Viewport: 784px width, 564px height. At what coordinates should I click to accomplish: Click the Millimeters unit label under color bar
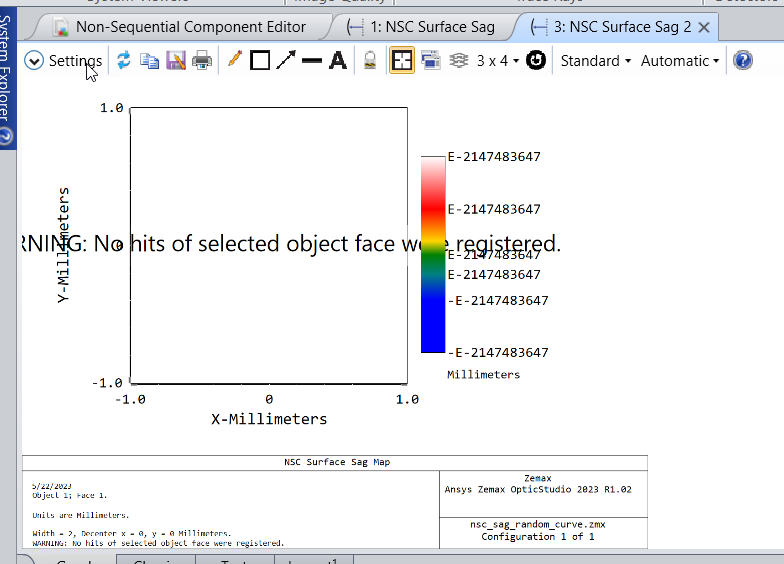click(484, 374)
